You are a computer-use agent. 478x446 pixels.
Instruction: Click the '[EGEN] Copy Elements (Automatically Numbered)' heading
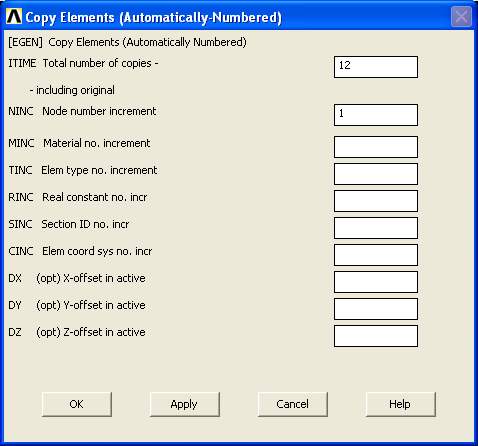point(127,42)
